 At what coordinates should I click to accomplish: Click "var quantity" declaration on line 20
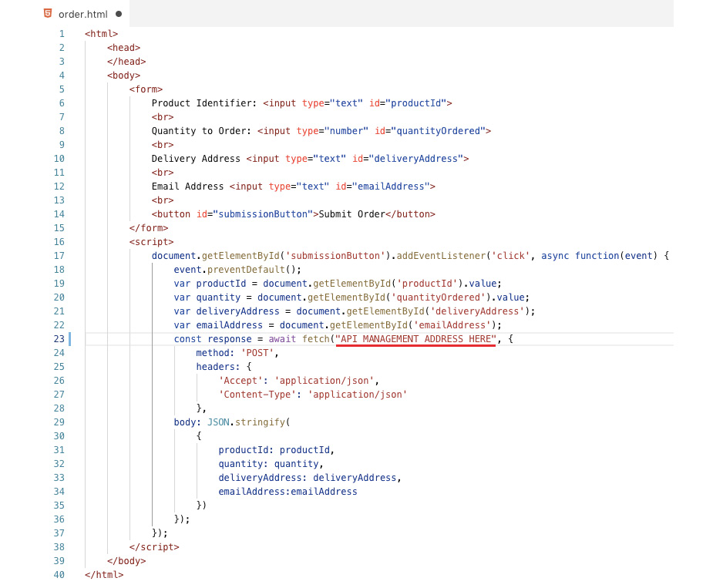207,297
